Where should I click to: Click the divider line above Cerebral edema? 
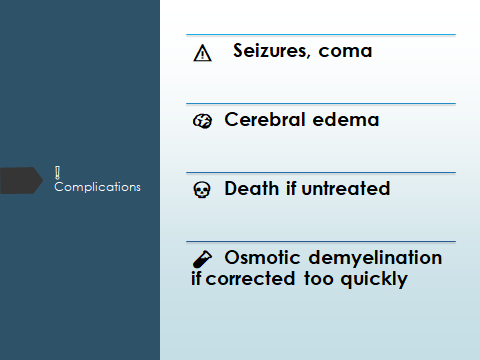pos(321,104)
